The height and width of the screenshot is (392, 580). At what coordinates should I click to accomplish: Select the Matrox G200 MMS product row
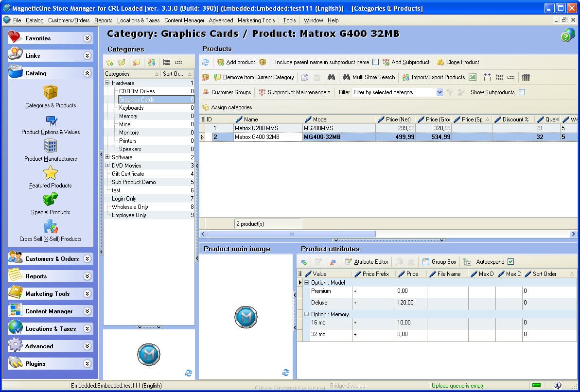[388, 128]
